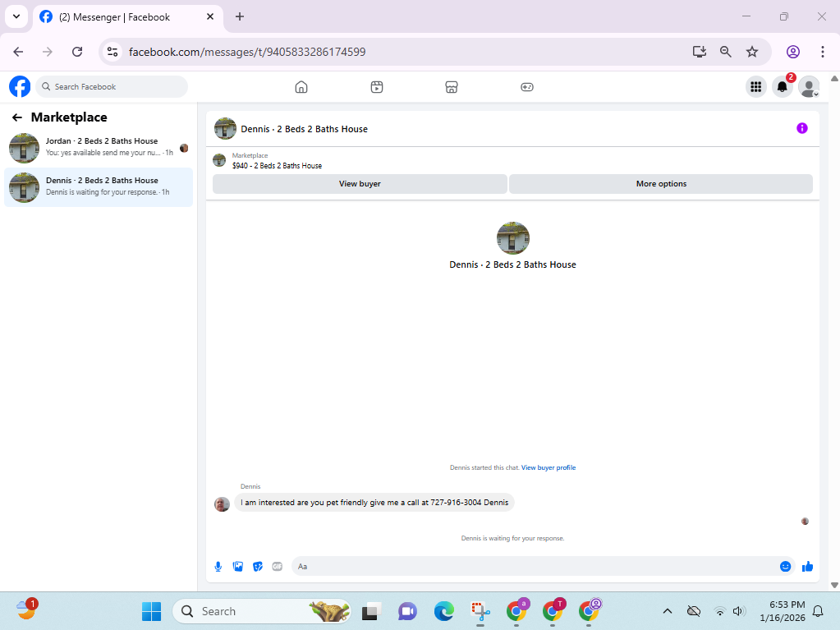Attach a photo file icon

(x=238, y=566)
